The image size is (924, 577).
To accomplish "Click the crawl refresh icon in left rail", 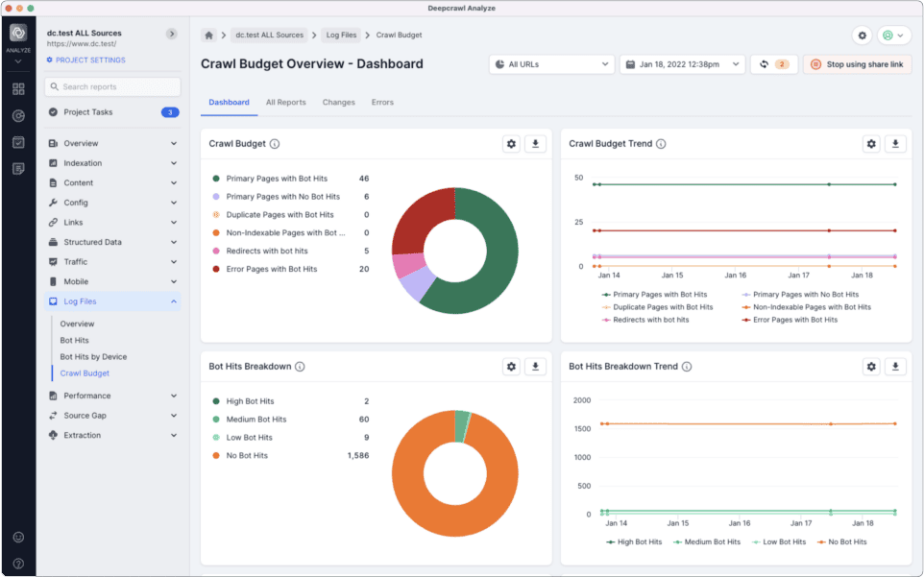I will click(18, 116).
